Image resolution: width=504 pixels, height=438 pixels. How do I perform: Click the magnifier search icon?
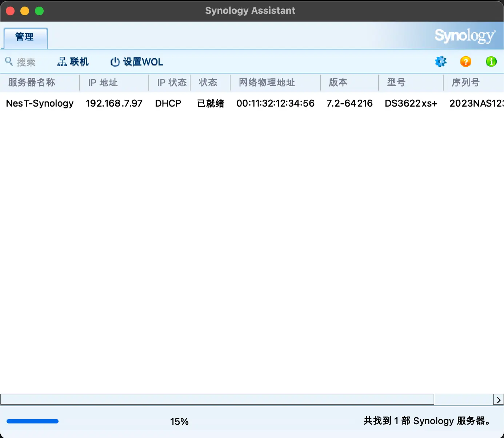coord(9,61)
